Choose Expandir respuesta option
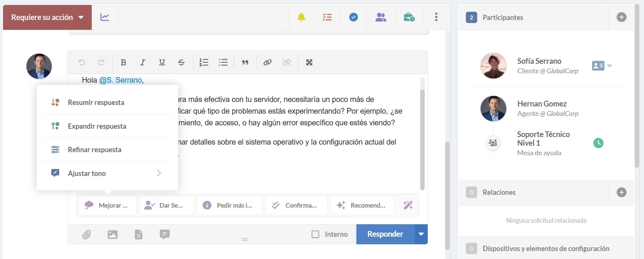Image resolution: width=644 pixels, height=259 pixels. coord(97,126)
